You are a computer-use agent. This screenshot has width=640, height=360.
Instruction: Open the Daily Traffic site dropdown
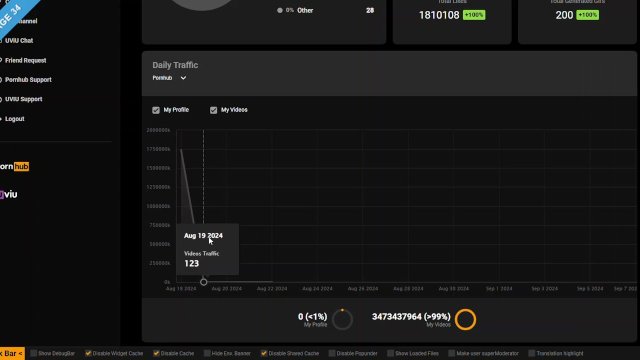[169, 78]
